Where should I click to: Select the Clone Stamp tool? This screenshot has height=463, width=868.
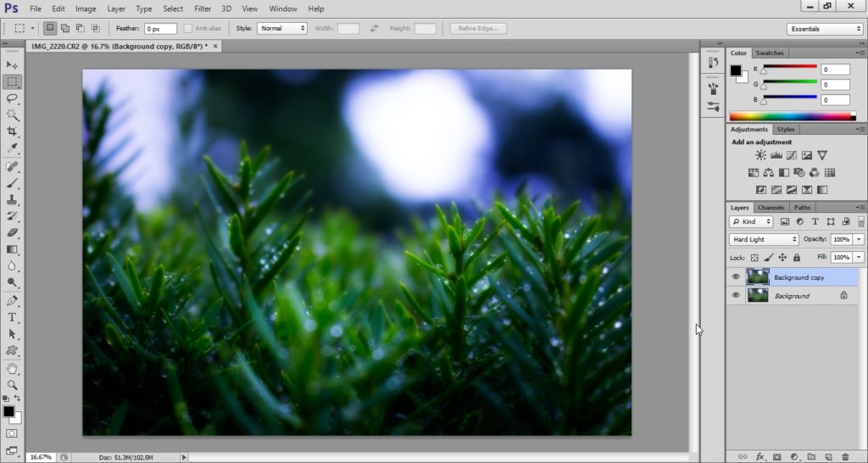(12, 199)
